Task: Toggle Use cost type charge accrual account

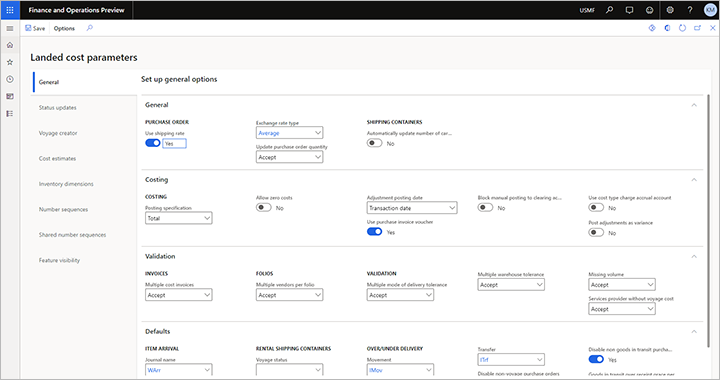Action: [596, 207]
